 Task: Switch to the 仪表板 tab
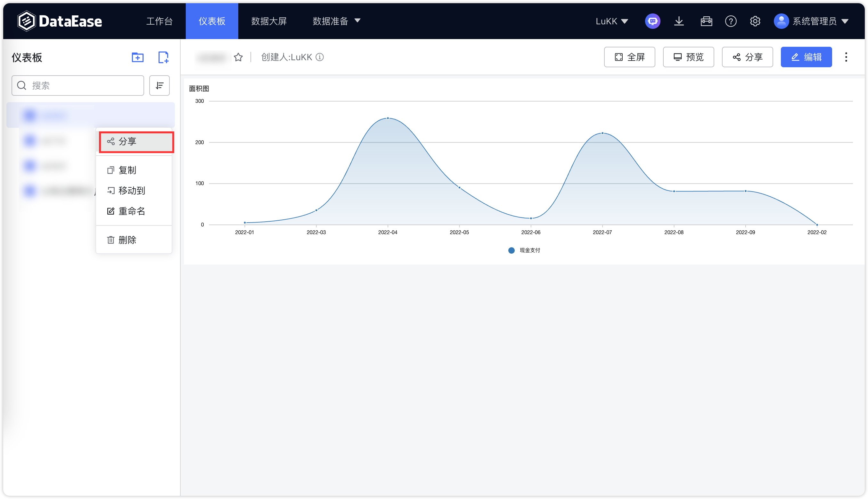pyautogui.click(x=212, y=21)
